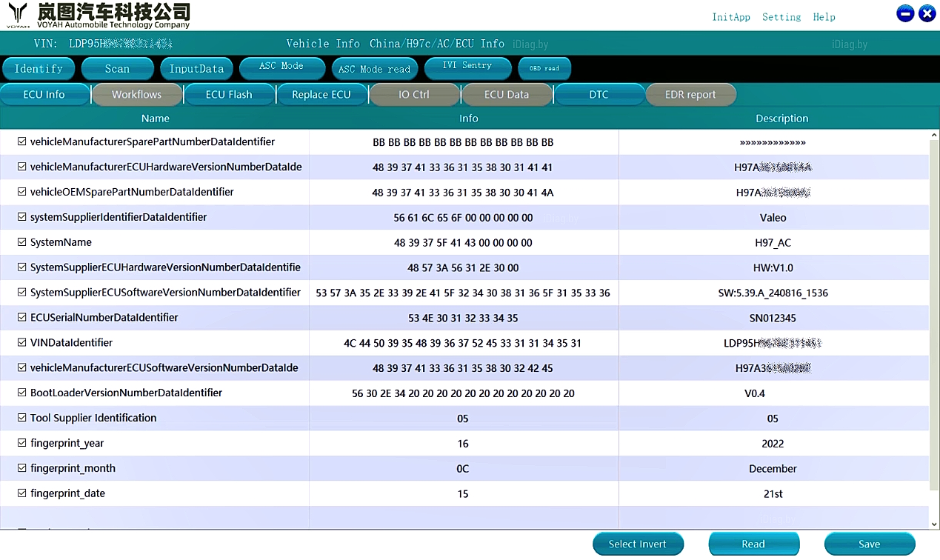Toggle ECUSerialNumberDataIdentifier checkbox

(21, 317)
